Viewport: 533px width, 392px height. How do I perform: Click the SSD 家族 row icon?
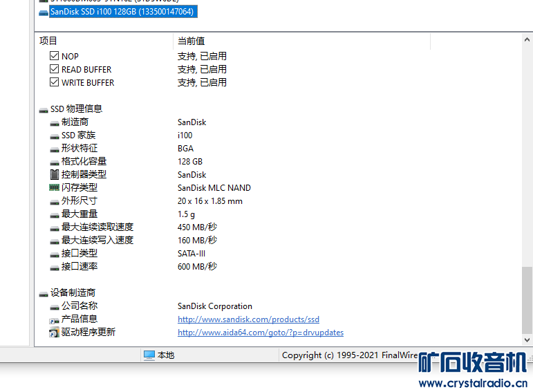(x=55, y=137)
